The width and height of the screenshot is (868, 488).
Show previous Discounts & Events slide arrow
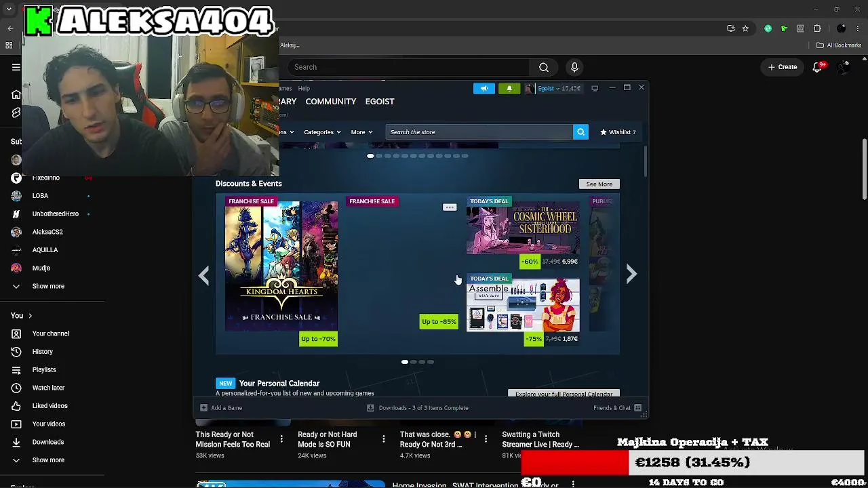204,275
